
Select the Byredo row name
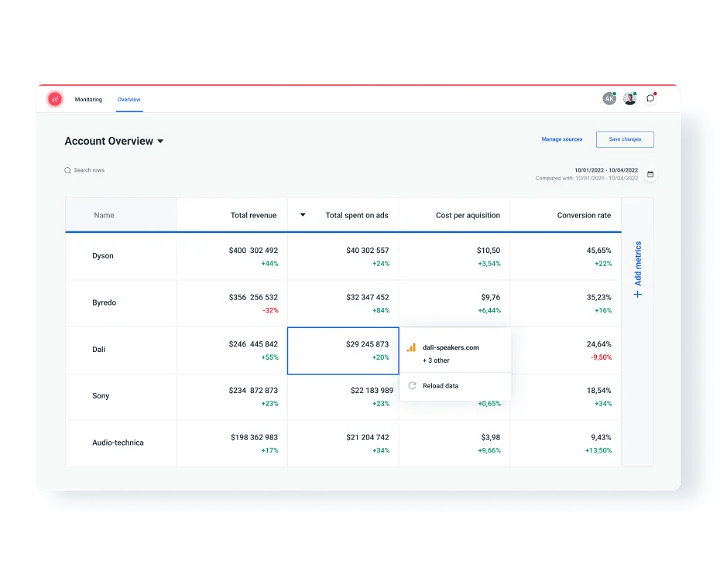point(104,303)
